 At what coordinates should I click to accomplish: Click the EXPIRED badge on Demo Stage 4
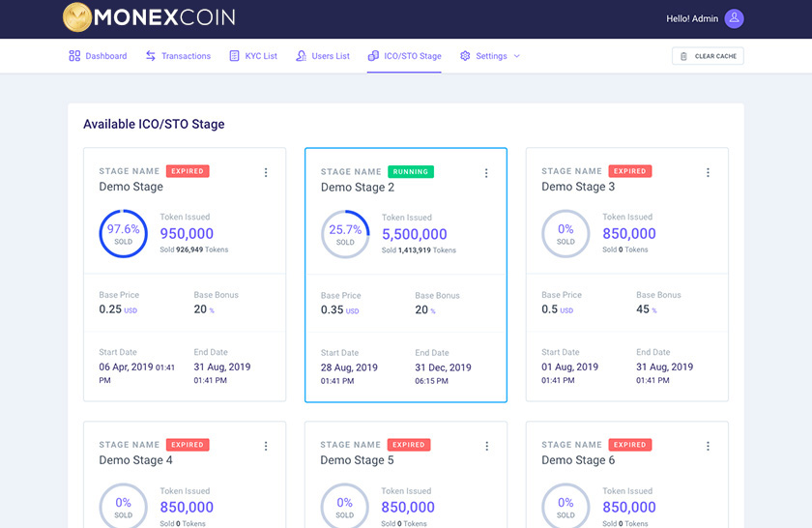pyautogui.click(x=188, y=445)
